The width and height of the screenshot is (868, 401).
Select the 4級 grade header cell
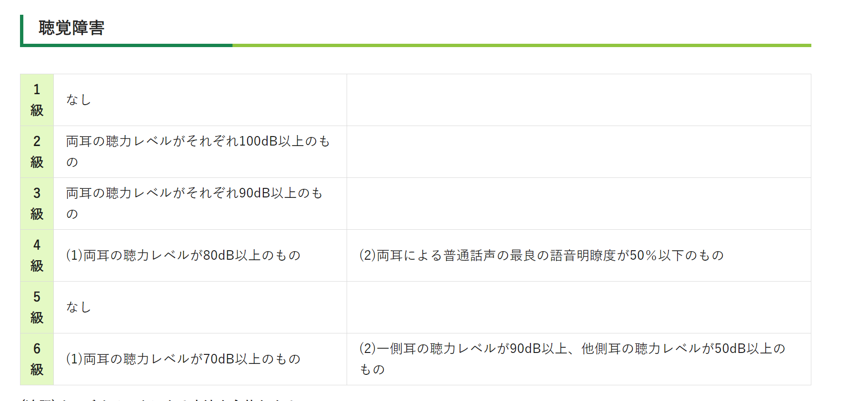(37, 255)
